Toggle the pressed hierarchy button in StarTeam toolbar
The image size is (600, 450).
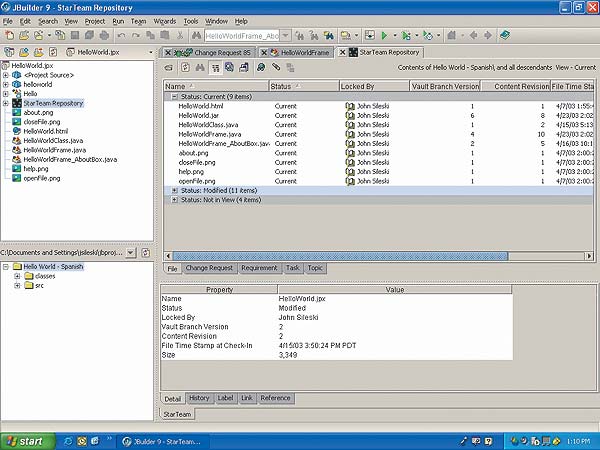click(215, 68)
